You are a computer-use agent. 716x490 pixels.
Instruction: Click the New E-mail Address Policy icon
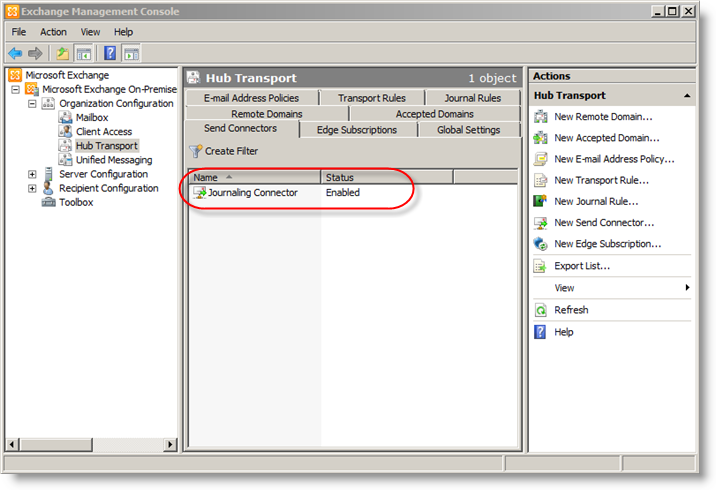(x=541, y=159)
